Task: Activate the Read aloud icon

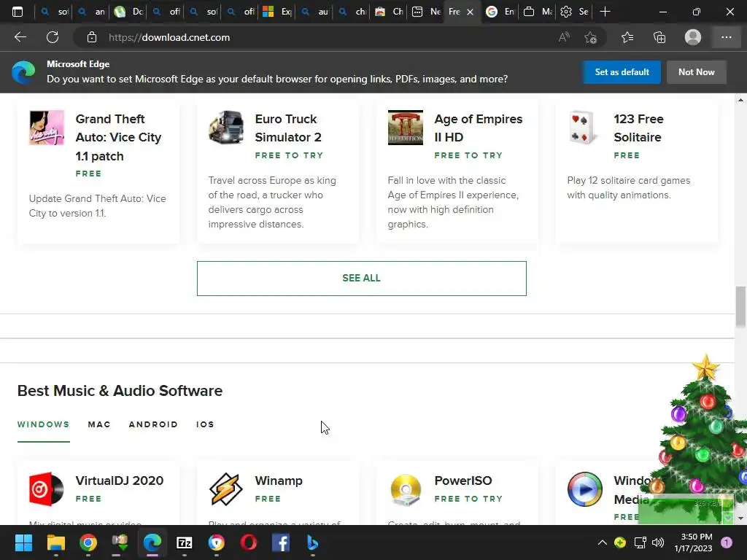Action: pos(564,37)
